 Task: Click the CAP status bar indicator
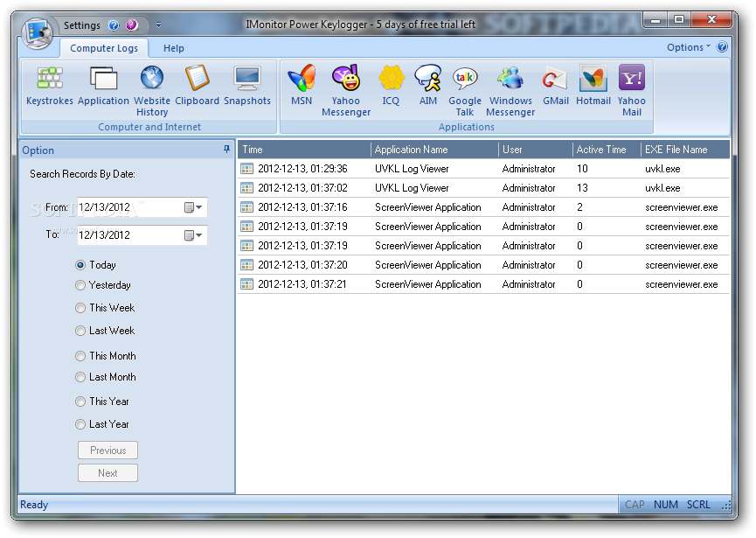[x=635, y=505]
